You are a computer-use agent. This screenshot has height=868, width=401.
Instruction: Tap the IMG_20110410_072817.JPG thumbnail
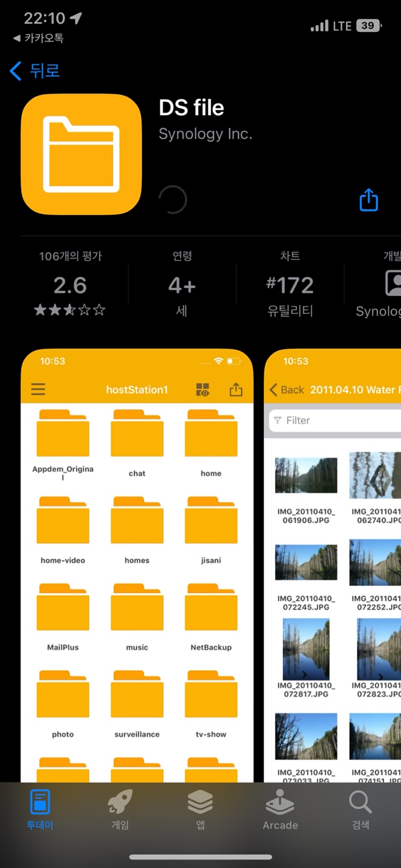point(306,649)
